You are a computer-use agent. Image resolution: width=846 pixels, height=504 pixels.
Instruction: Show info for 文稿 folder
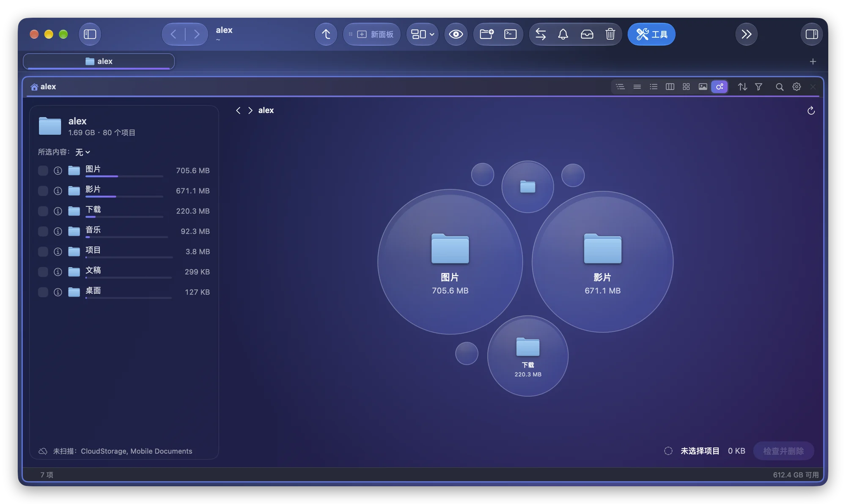pyautogui.click(x=58, y=272)
